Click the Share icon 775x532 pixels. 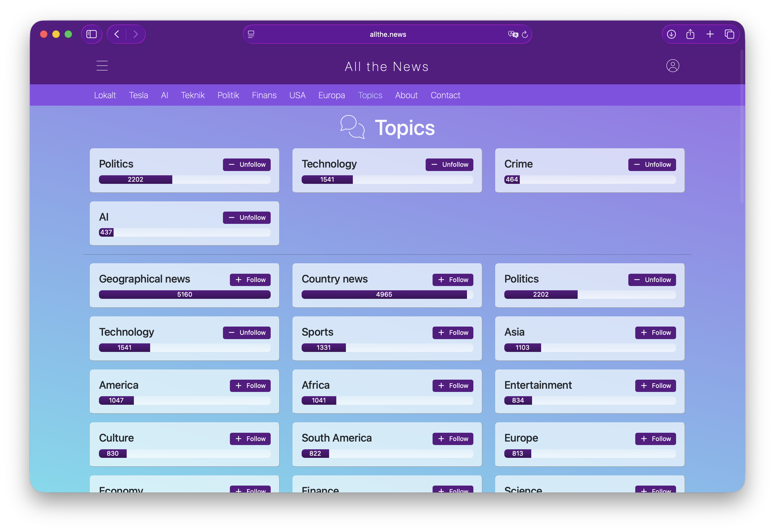click(x=691, y=34)
